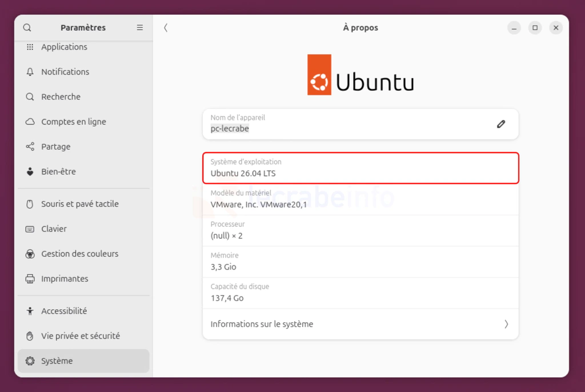Image resolution: width=585 pixels, height=392 pixels.
Task: Click the Accessibilité person icon
Action: tap(30, 311)
